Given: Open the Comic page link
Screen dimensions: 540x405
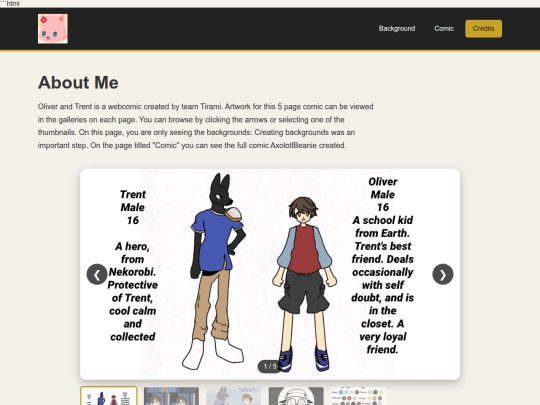Looking at the screenshot, I should [444, 29].
